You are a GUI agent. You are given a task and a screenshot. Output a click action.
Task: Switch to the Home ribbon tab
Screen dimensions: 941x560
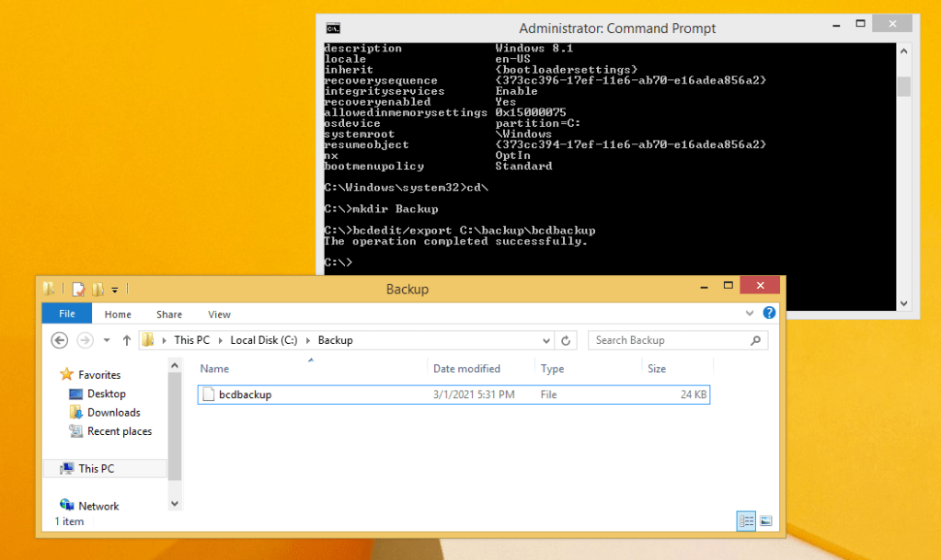click(118, 314)
